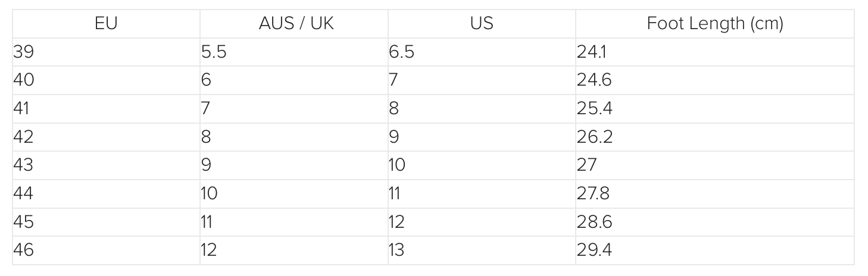Click the Foot Length (cm) header
The width and height of the screenshot is (868, 276).
coord(714,24)
